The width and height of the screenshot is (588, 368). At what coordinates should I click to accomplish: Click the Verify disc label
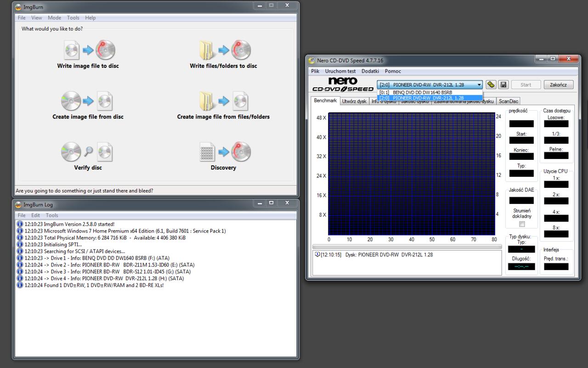pyautogui.click(x=88, y=168)
